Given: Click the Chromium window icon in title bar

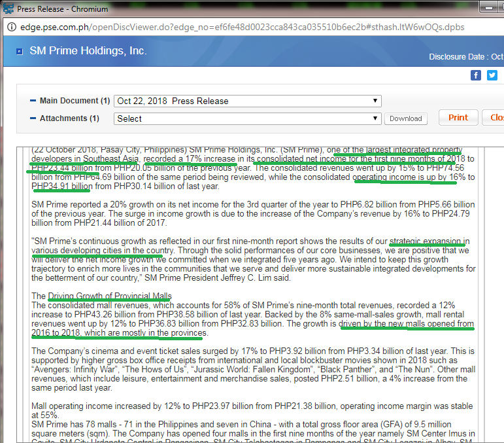Looking at the screenshot, I should click(8, 9).
